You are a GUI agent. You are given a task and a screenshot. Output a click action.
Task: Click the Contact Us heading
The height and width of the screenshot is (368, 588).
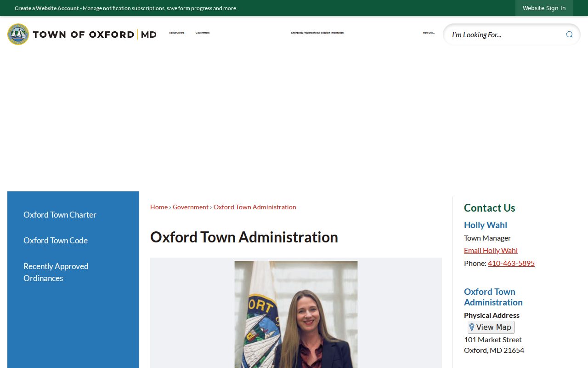pyautogui.click(x=490, y=208)
